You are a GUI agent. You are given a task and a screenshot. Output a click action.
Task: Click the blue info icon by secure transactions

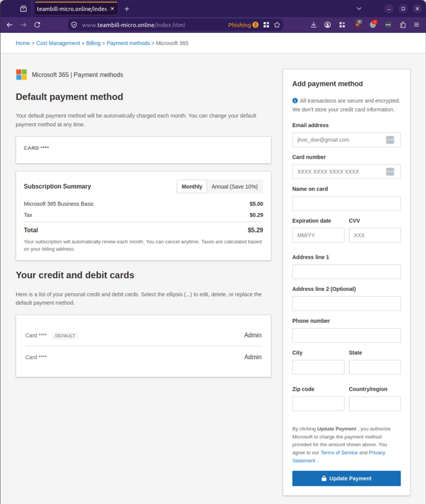click(x=295, y=100)
